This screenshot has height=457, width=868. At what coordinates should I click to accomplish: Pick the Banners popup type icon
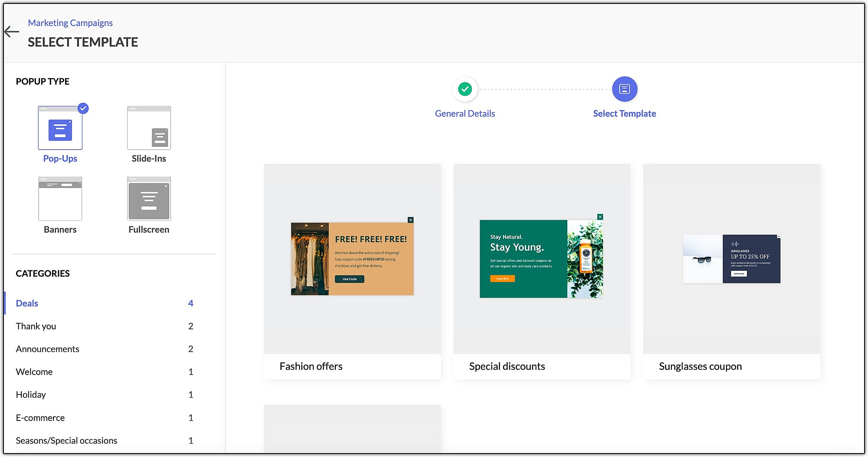60,199
